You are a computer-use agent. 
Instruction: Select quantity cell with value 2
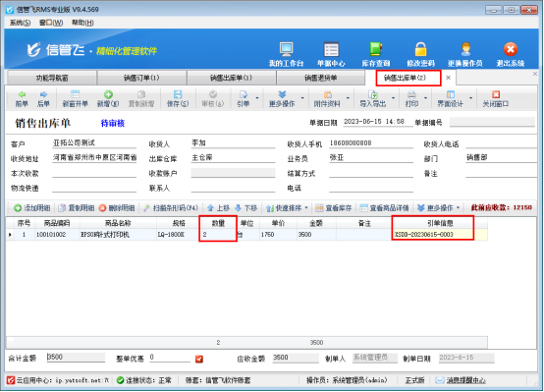[218, 235]
